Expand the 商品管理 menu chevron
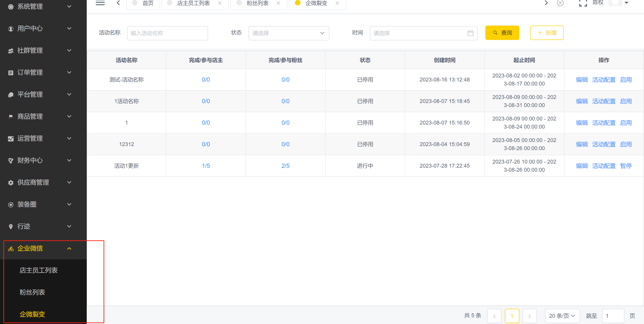 point(69,116)
